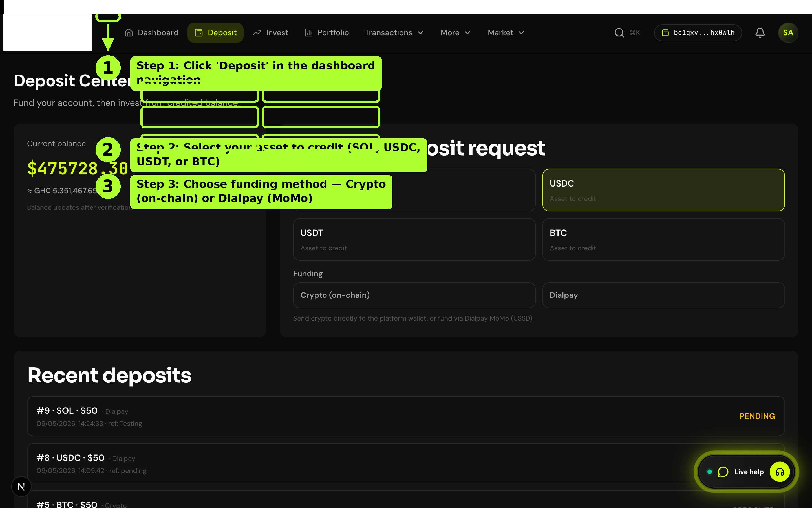812x508 pixels.
Task: Open notifications bell icon
Action: pos(760,32)
